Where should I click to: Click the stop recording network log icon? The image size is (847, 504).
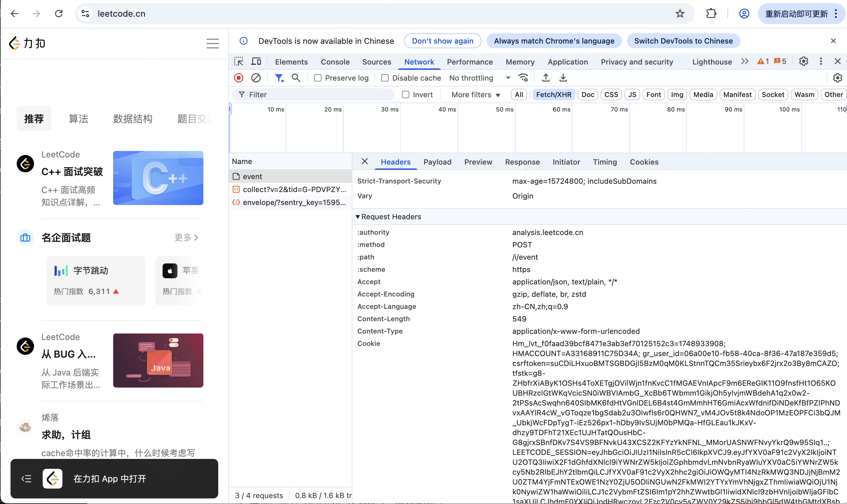point(239,78)
